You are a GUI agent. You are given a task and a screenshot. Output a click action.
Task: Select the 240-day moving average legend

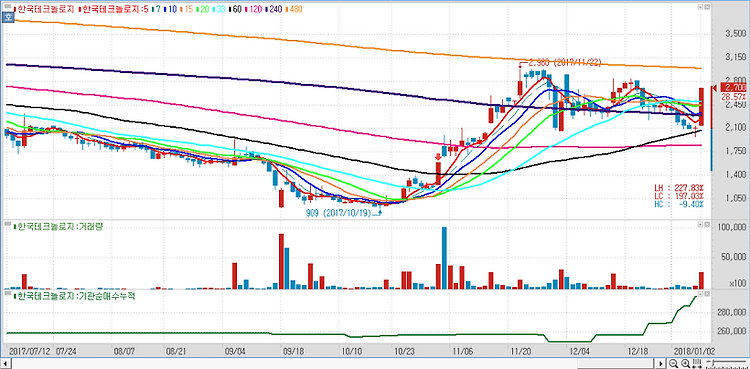pos(274,9)
